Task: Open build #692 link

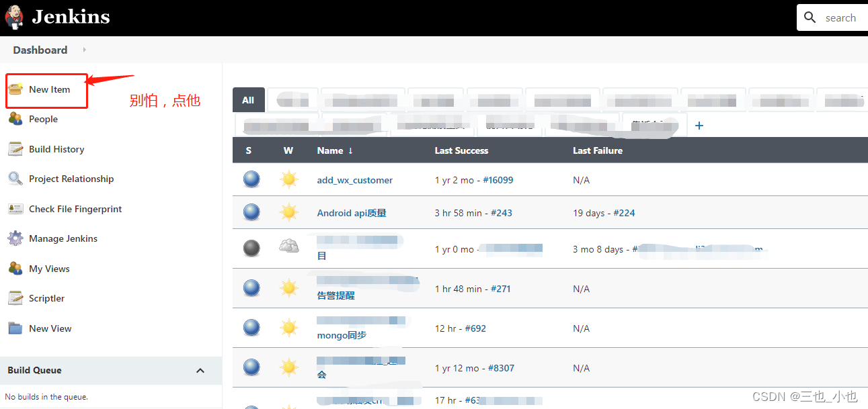Action: point(475,328)
